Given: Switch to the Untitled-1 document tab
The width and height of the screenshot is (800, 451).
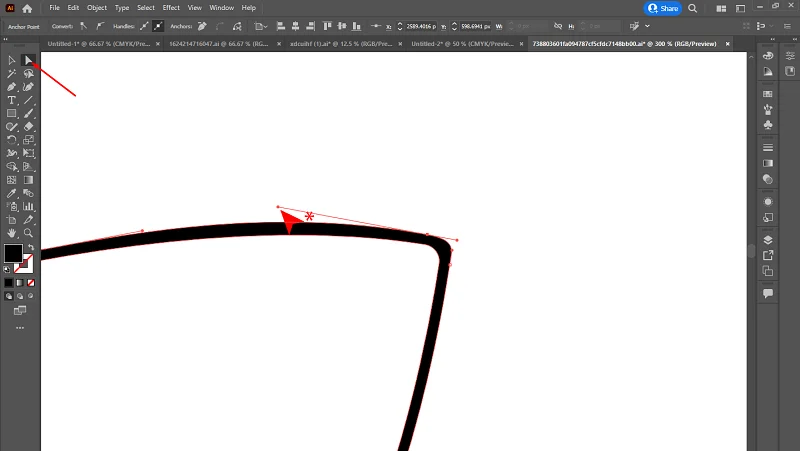Looking at the screenshot, I should 99,44.
